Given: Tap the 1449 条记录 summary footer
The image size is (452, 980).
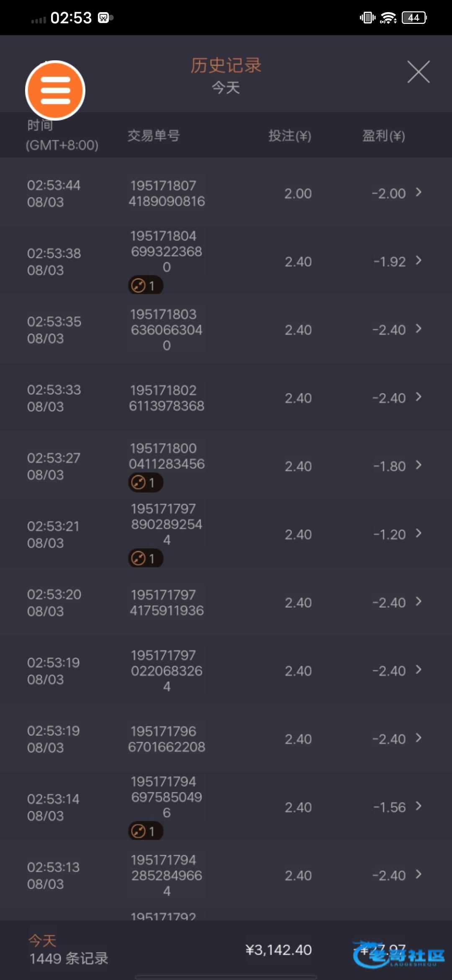Looking at the screenshot, I should click(69, 958).
